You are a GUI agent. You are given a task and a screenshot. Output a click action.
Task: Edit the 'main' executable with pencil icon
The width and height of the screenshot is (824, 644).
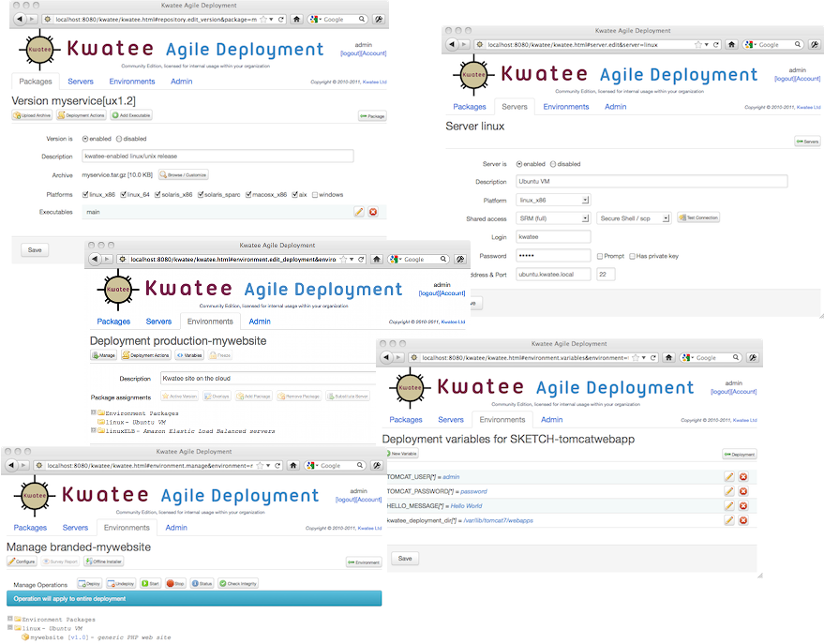[359, 212]
